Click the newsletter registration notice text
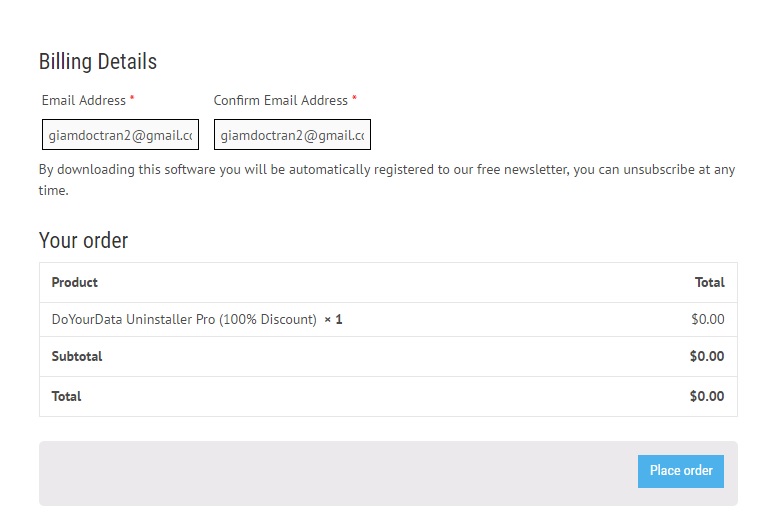The width and height of the screenshot is (776, 526). [387, 180]
